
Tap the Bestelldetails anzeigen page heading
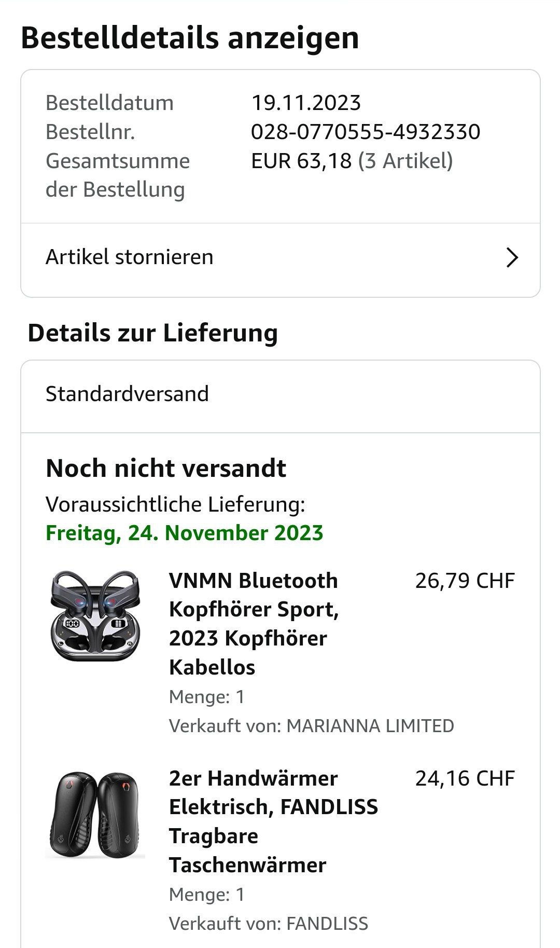pos(190,38)
